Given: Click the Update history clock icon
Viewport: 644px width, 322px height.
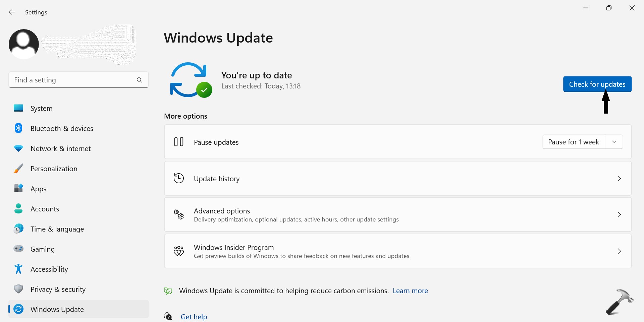Looking at the screenshot, I should [x=179, y=178].
